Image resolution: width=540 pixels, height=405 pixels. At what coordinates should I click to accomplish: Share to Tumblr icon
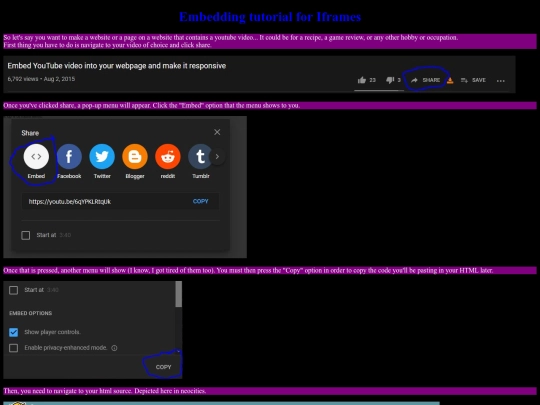coord(200,156)
